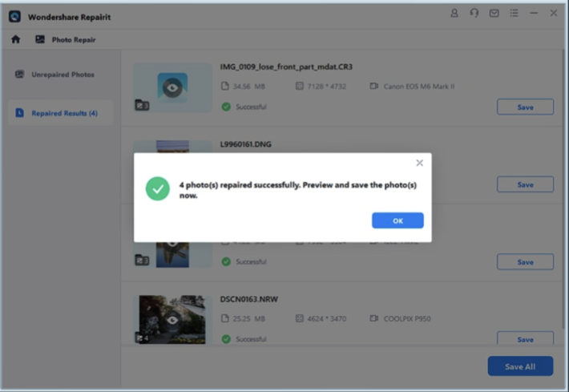Screen dimensions: 569x392
Task: Save the DSCN0163.NRW photo
Action: pos(525,338)
